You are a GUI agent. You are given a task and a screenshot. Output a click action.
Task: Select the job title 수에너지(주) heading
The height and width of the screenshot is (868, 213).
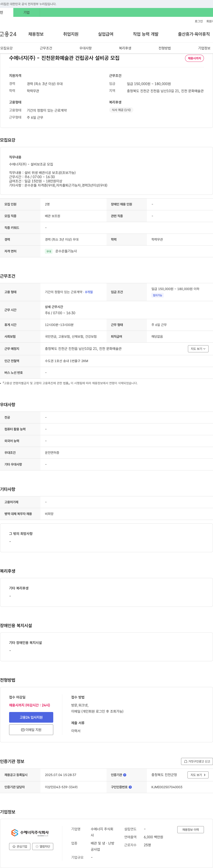tap(64, 58)
